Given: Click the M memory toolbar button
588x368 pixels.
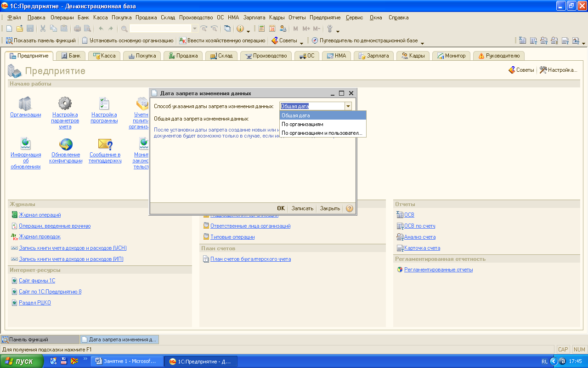Looking at the screenshot, I should click(296, 29).
